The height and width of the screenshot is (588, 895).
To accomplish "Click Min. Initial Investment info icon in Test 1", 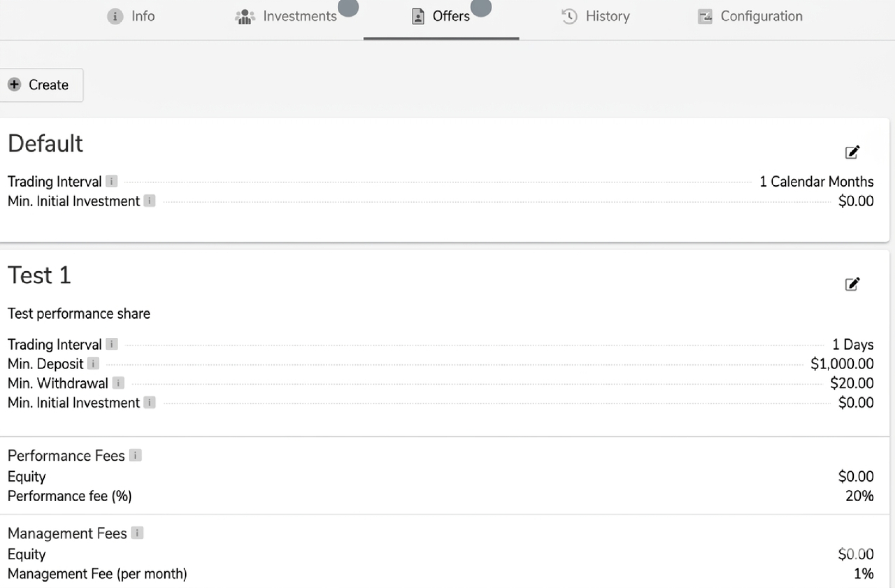I will (150, 403).
